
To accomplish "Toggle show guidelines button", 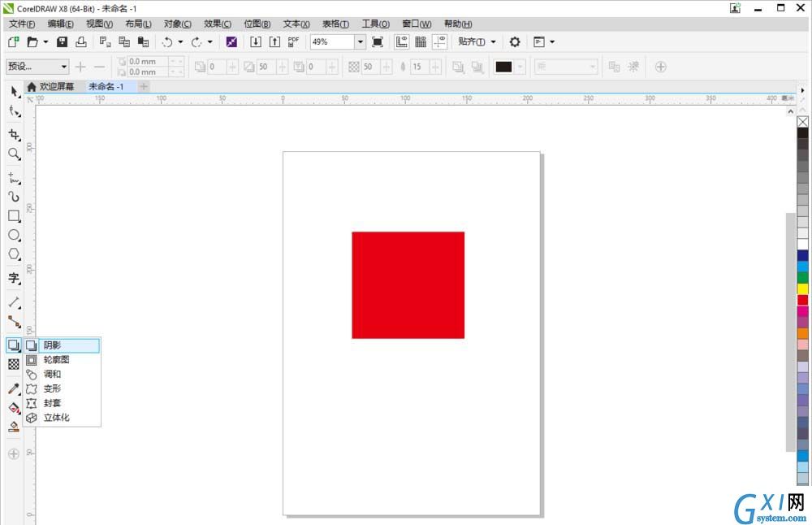I will pyautogui.click(x=439, y=42).
